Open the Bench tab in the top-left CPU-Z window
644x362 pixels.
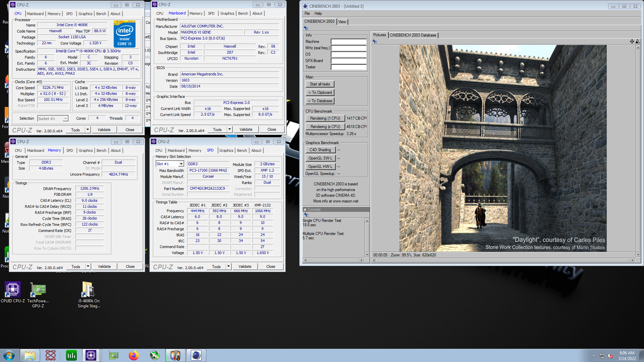101,14
